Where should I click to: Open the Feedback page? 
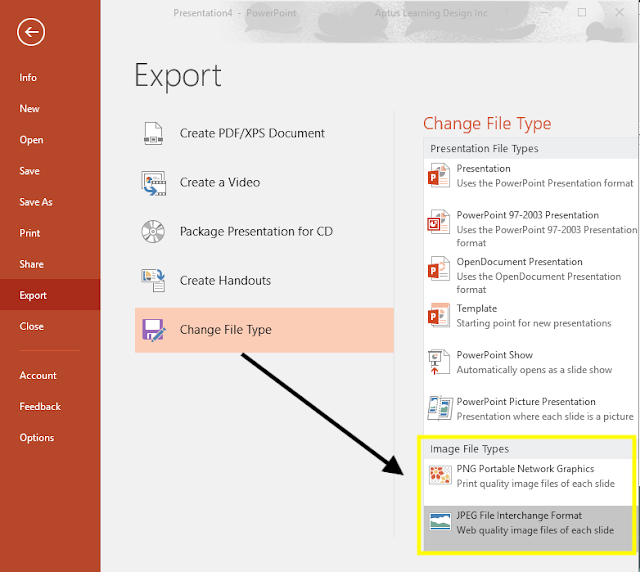tap(40, 406)
